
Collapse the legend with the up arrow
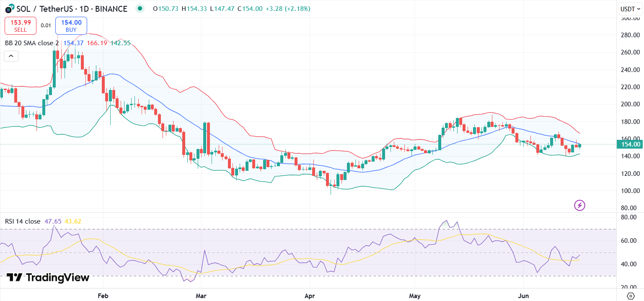(11, 56)
